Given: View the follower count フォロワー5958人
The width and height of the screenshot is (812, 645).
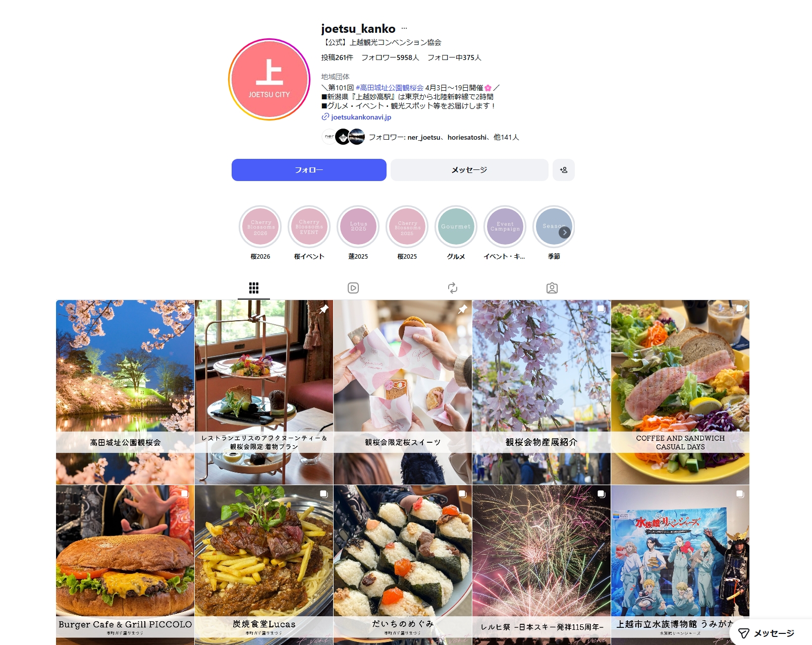Looking at the screenshot, I should tap(390, 57).
